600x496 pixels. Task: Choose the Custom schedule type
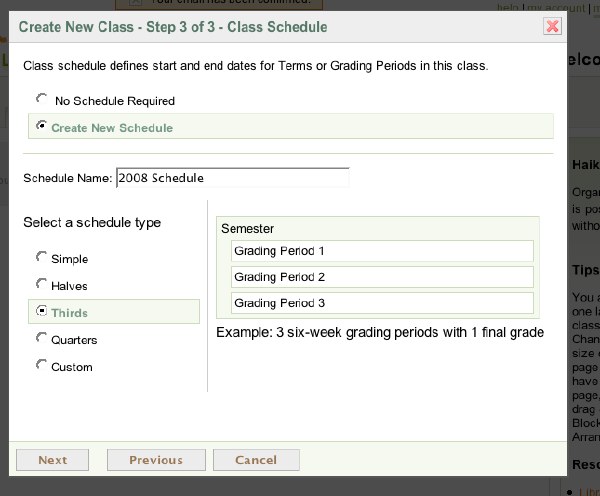click(x=41, y=365)
